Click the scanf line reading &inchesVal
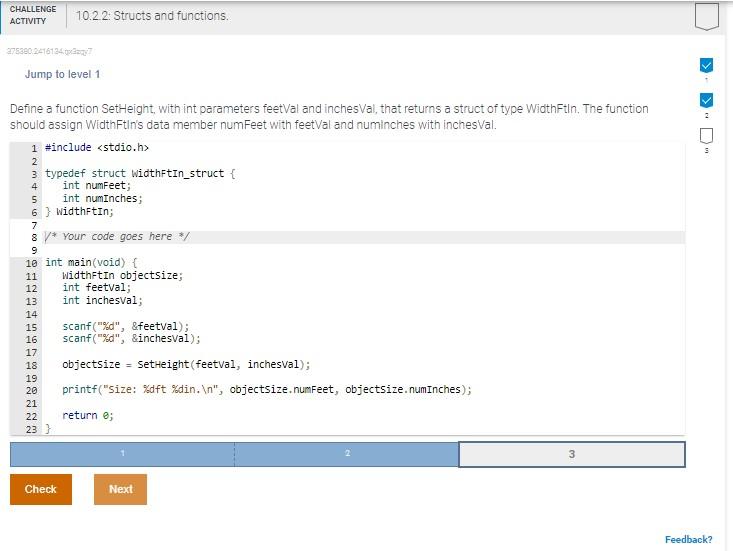The width and height of the screenshot is (733, 551). point(131,338)
